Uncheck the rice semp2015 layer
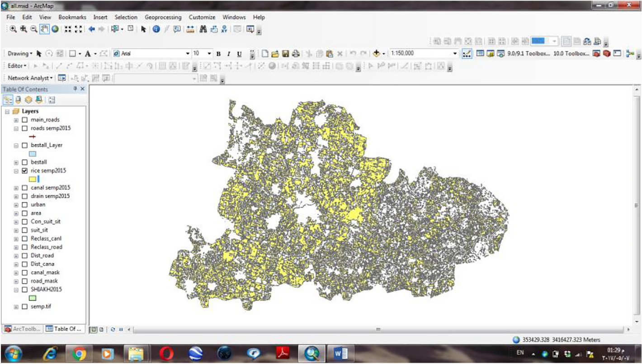642x364 pixels. (24, 171)
